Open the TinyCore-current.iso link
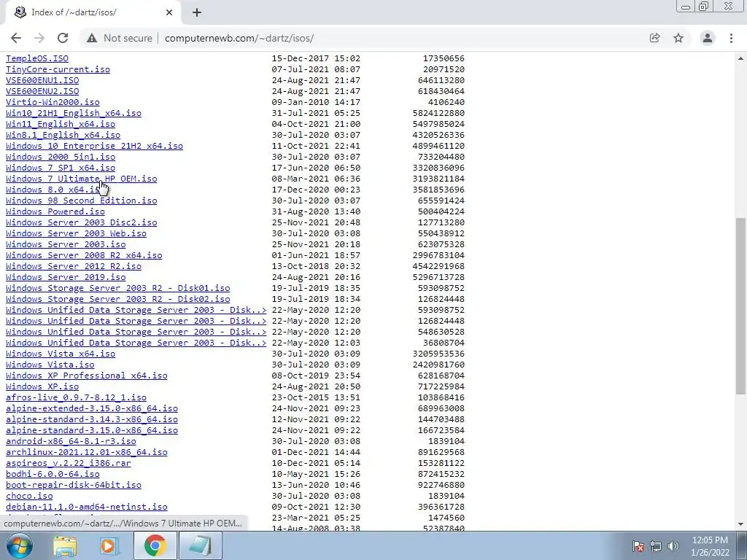The height and width of the screenshot is (560, 747). pyautogui.click(x=58, y=69)
